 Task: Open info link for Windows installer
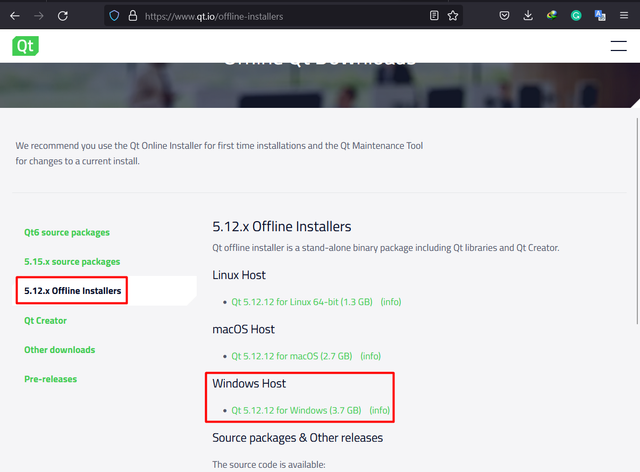pyautogui.click(x=379, y=410)
